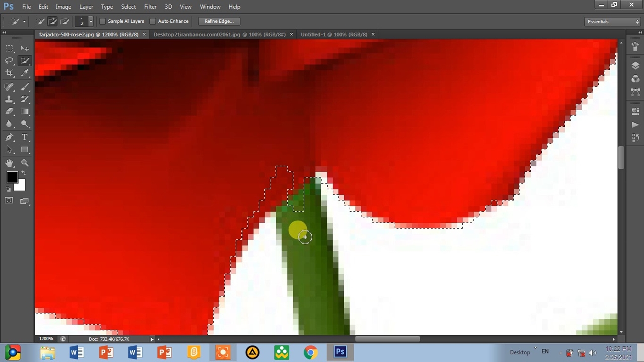Click the black foreground color swatch
Screen dimensions: 644x362
[x=12, y=177]
